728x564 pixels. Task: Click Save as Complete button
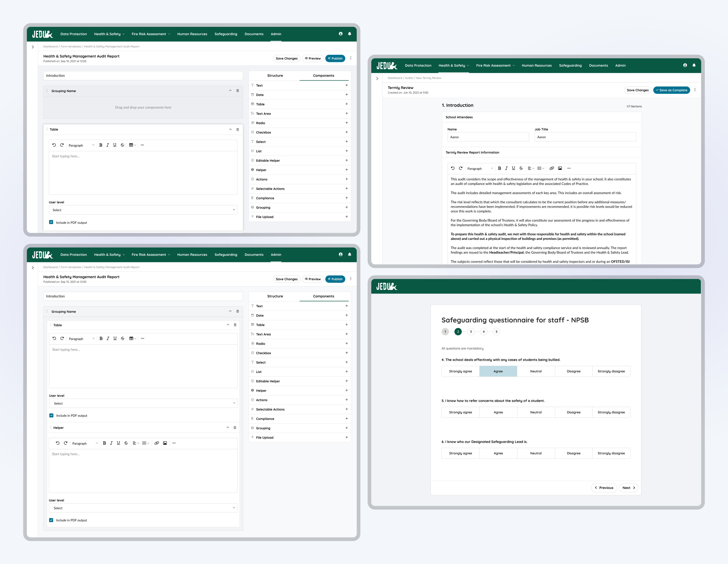(671, 90)
